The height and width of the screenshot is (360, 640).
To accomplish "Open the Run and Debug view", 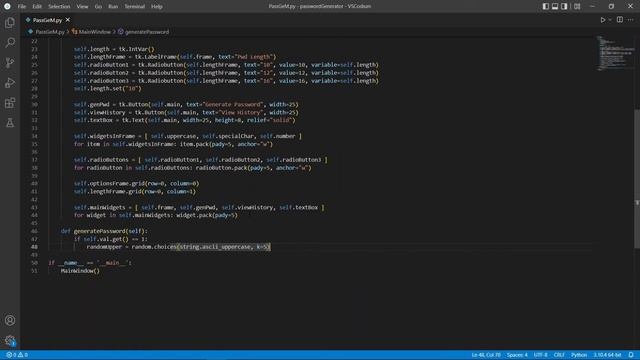I will [x=10, y=82].
